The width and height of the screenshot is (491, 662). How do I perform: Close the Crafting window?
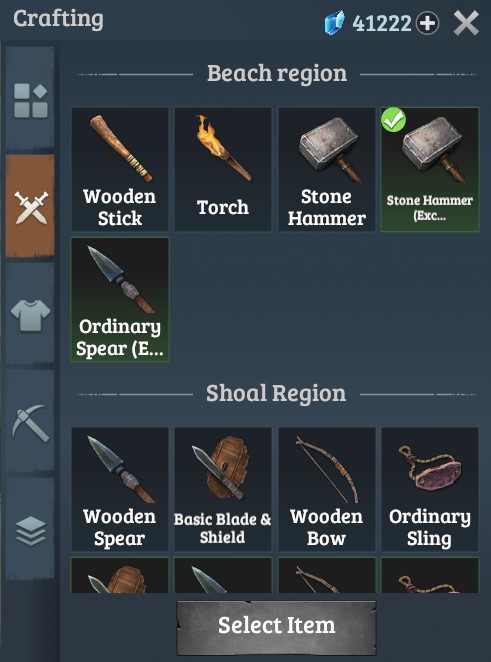(x=466, y=23)
